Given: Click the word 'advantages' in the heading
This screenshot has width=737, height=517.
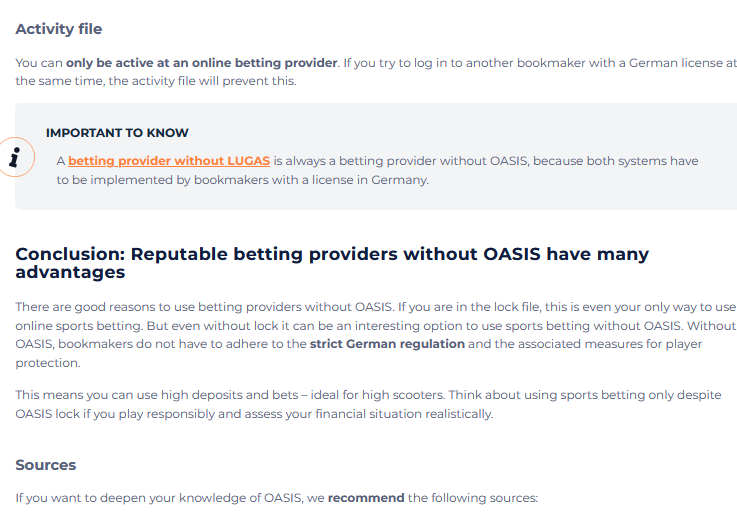Looking at the screenshot, I should click(x=71, y=273).
